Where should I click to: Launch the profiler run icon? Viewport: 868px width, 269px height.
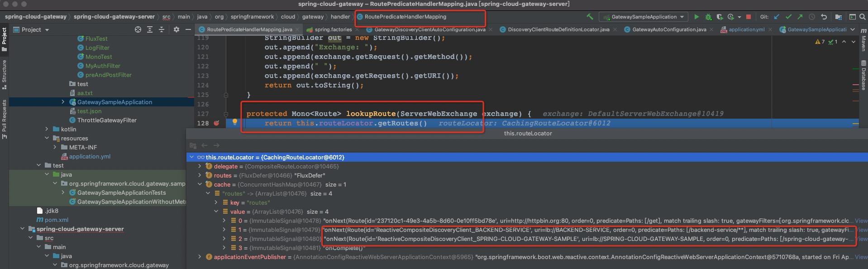click(730, 17)
